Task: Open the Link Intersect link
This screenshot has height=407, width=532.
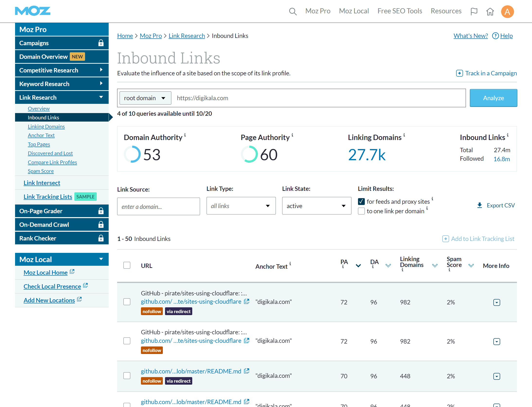Action: (42, 183)
